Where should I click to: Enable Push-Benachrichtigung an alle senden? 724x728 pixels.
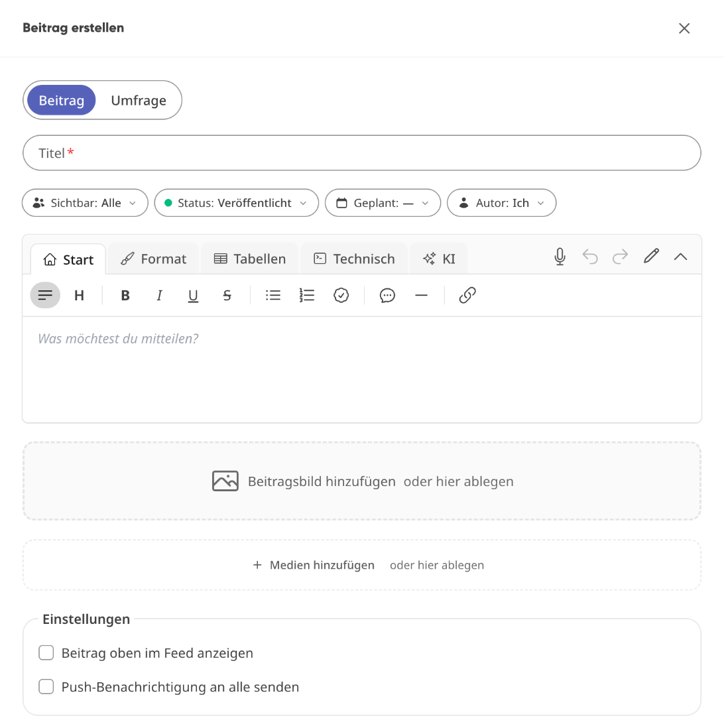coord(46,687)
